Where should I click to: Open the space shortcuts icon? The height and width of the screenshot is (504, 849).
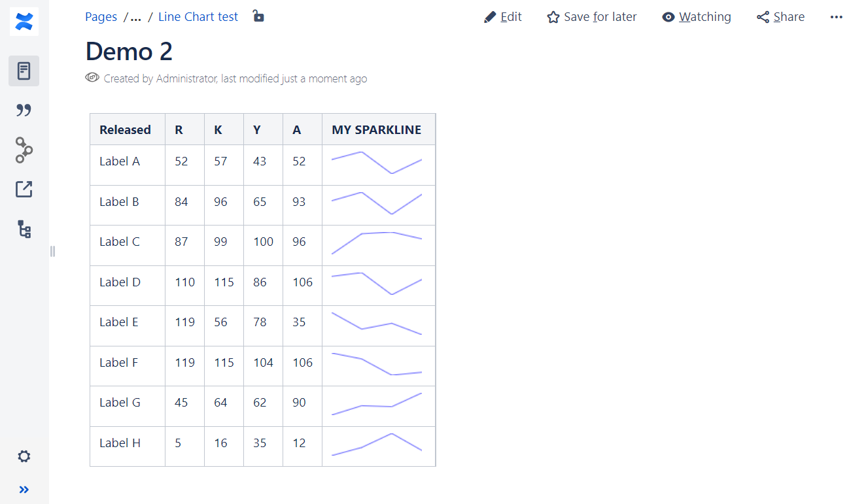coord(24,150)
